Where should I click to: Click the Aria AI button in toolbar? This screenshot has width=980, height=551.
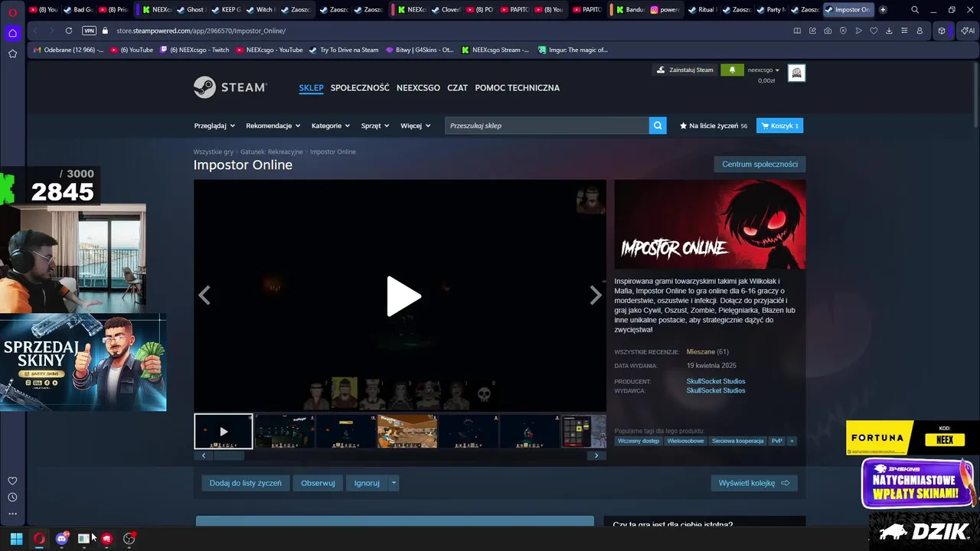pyautogui.click(x=966, y=31)
